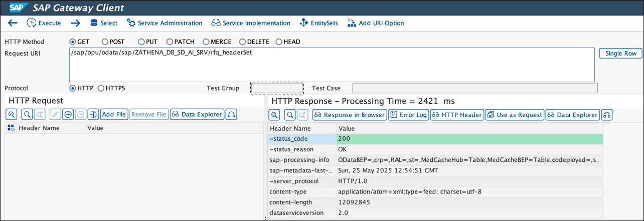Click the last icon in the HTTP Response toolbar

[x=607, y=115]
